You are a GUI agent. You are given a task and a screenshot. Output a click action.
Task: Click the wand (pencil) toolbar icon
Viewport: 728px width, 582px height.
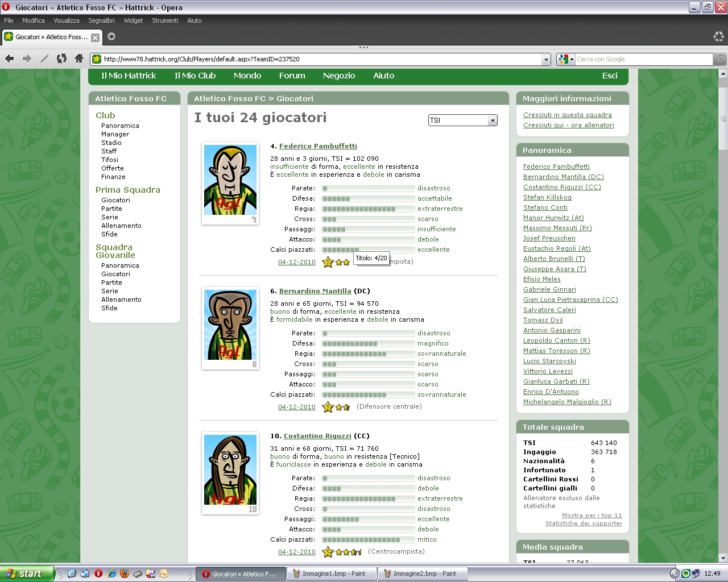(44, 59)
